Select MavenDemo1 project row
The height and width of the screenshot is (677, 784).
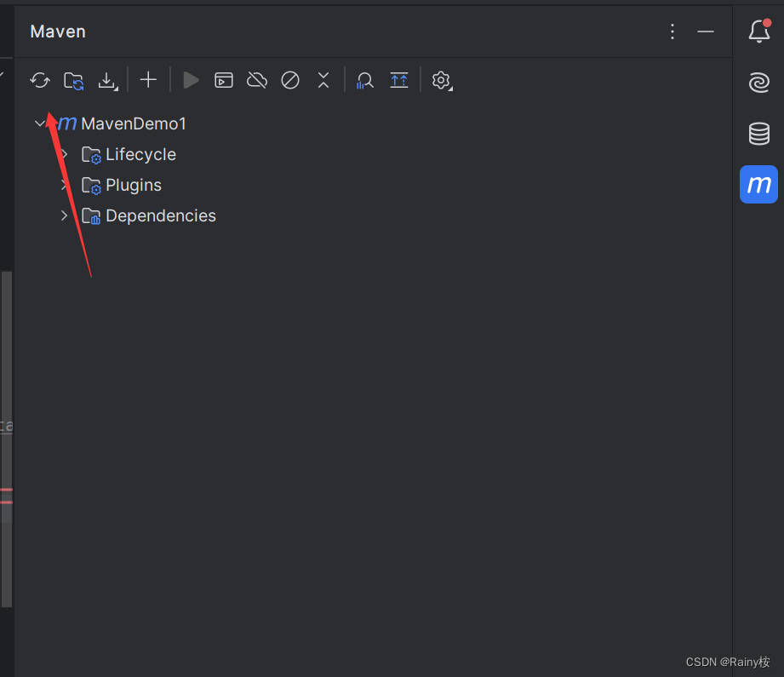373,123
